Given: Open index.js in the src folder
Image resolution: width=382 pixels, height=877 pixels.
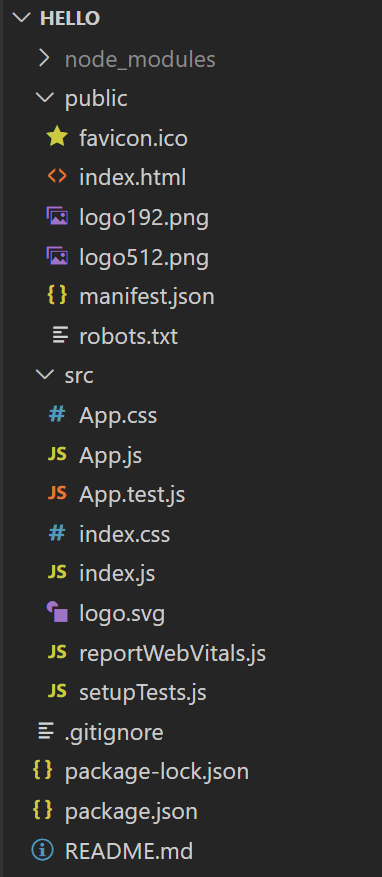Looking at the screenshot, I should [x=117, y=573].
